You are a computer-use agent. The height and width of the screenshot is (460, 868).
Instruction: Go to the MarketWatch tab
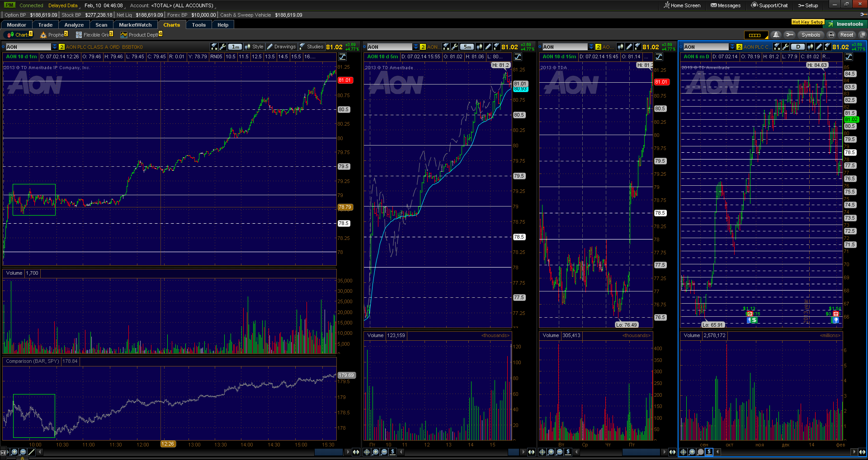pos(135,25)
